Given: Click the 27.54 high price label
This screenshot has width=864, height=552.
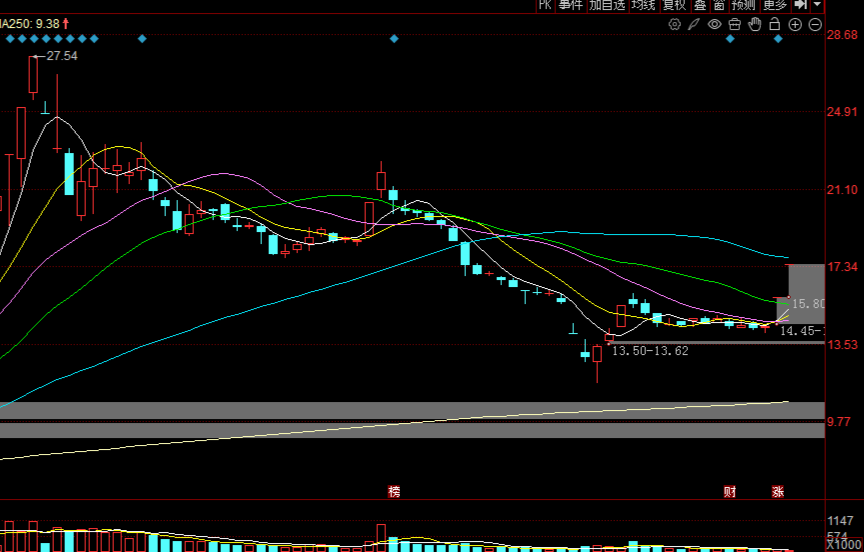Looking at the screenshot, I should point(62,56).
